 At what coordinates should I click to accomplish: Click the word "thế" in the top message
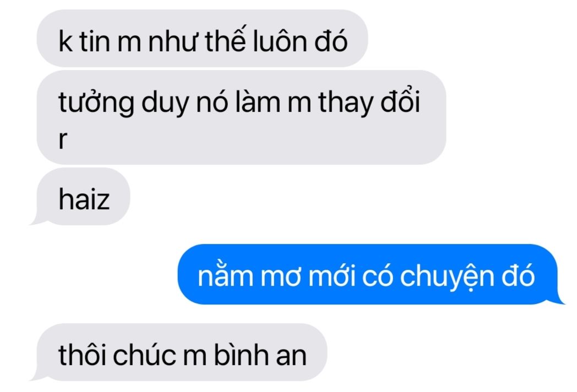225,40
